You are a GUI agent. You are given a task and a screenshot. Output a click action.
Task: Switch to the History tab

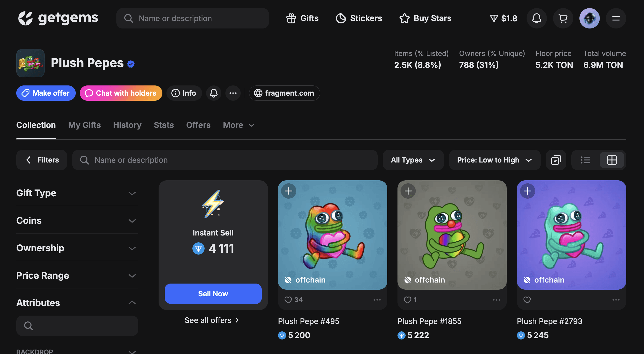coord(127,125)
